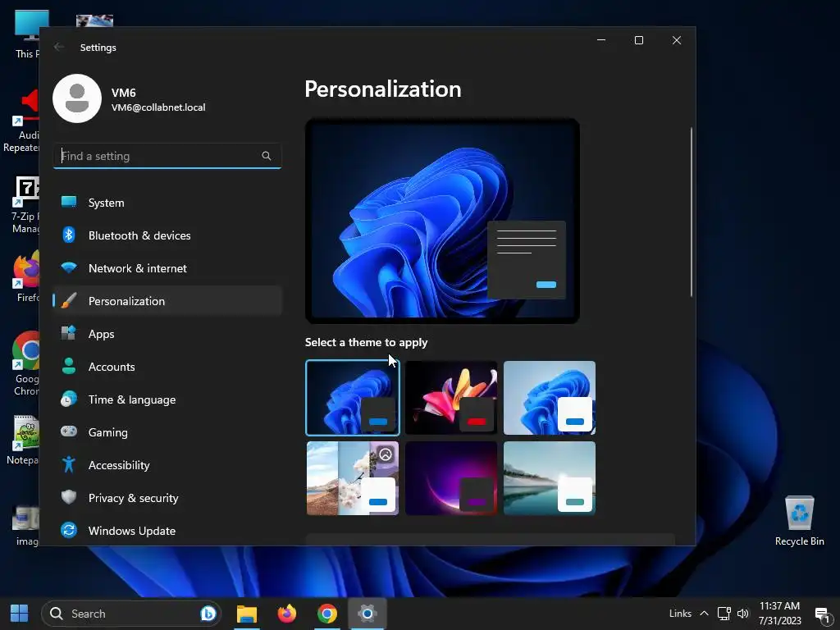Click the Apps icon in sidebar
The image size is (840, 630).
69,333
